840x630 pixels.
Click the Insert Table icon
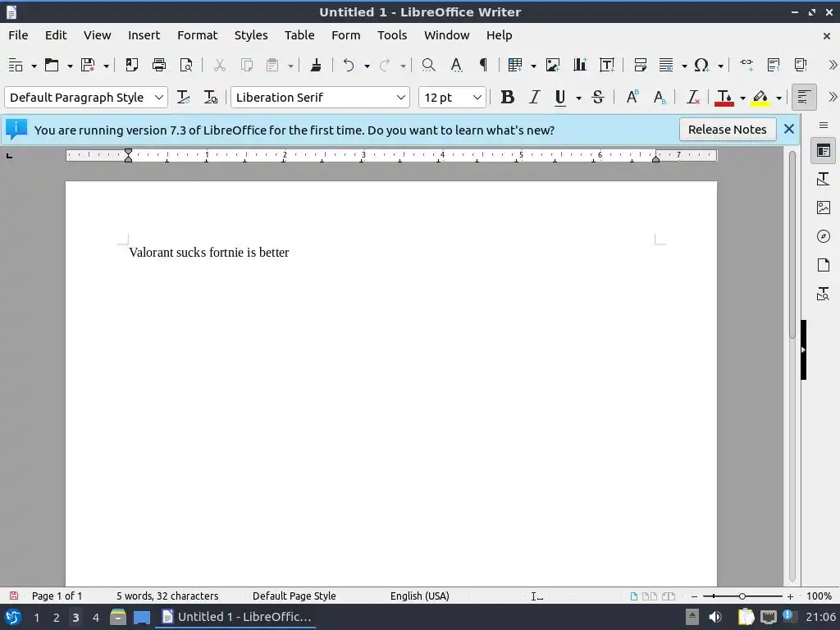515,66
